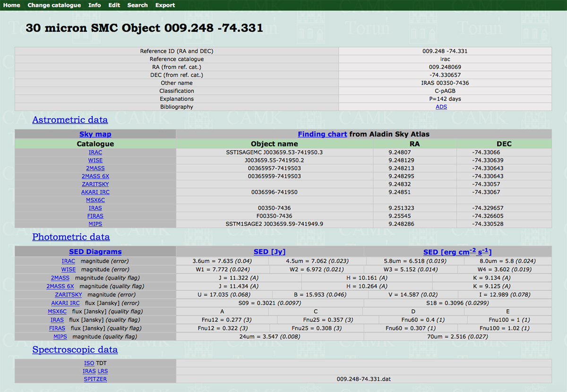Screen dimensions: 567x392
Task: Click the Export menu item
Action: (165, 5)
